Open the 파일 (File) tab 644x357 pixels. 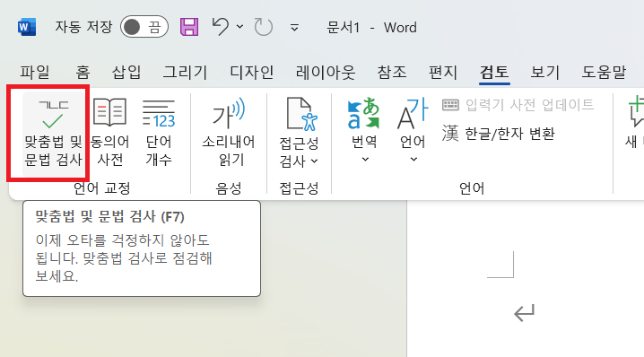point(35,73)
